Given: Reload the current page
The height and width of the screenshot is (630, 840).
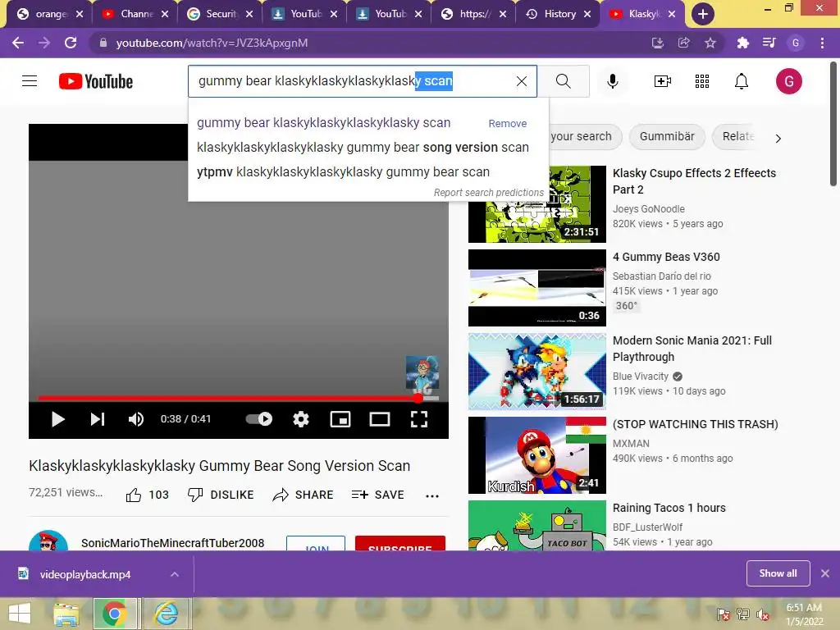Looking at the screenshot, I should pyautogui.click(x=71, y=43).
